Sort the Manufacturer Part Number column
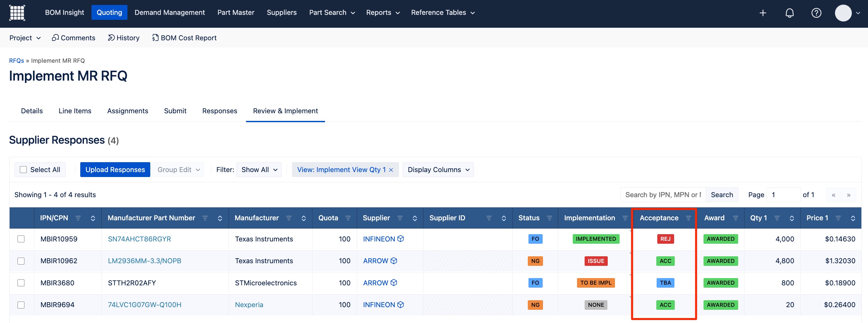The width and height of the screenshot is (868, 323). click(x=220, y=218)
